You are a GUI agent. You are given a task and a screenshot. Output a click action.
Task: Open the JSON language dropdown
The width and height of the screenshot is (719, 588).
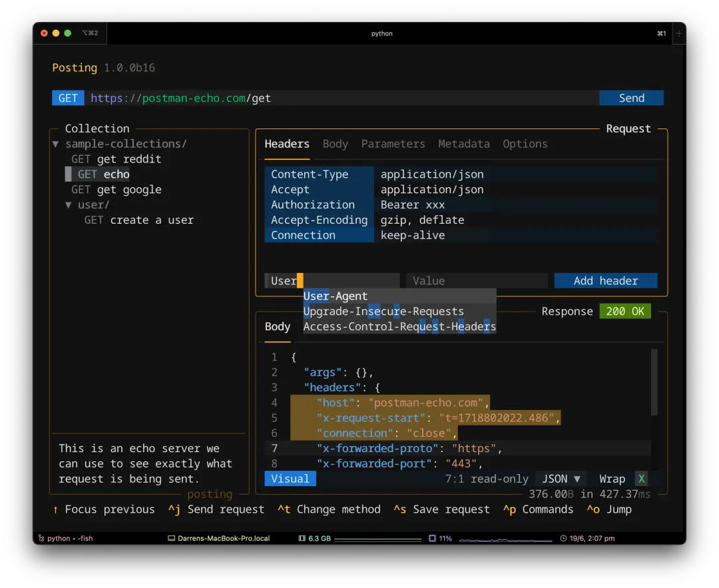[561, 479]
